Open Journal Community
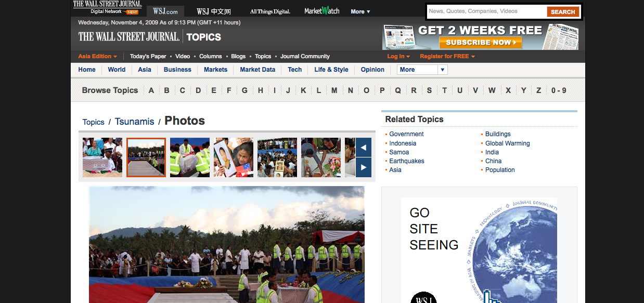 point(305,56)
